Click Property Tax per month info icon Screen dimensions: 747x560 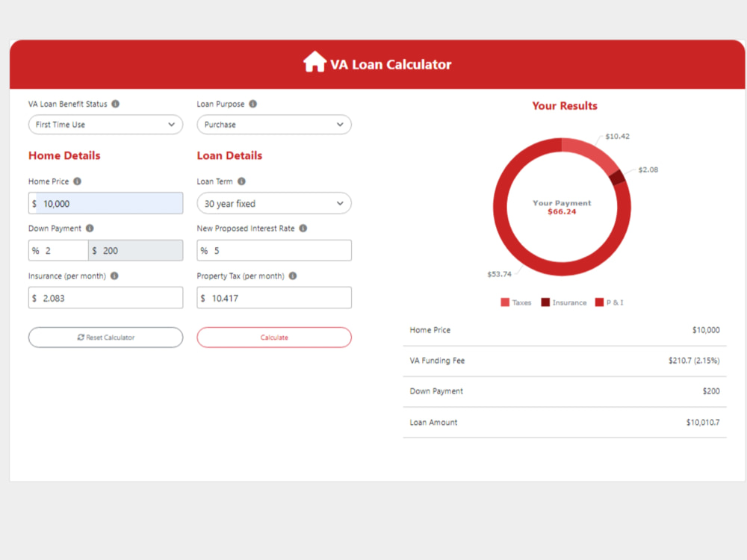click(293, 276)
